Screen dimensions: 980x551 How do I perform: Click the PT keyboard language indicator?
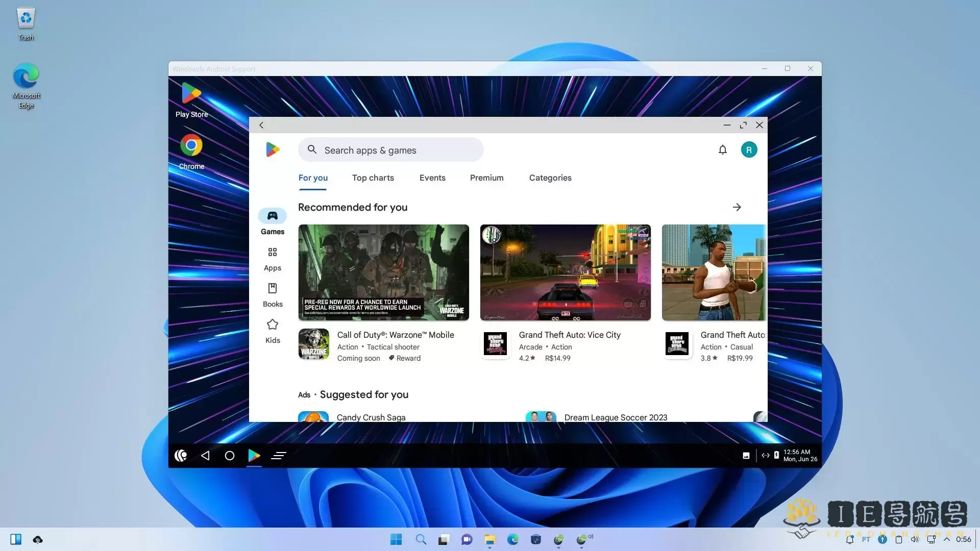coord(866,539)
